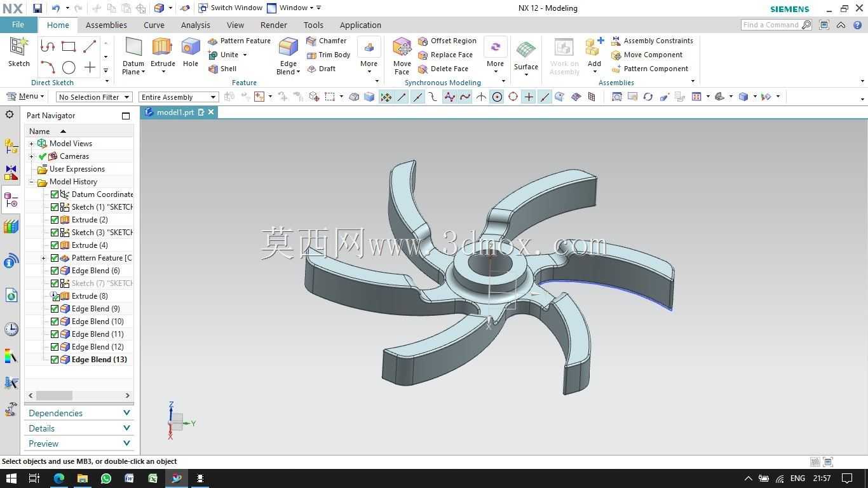Screen dimensions: 868x488
Task: Switch to the Render ribbon tab
Action: click(273, 25)
